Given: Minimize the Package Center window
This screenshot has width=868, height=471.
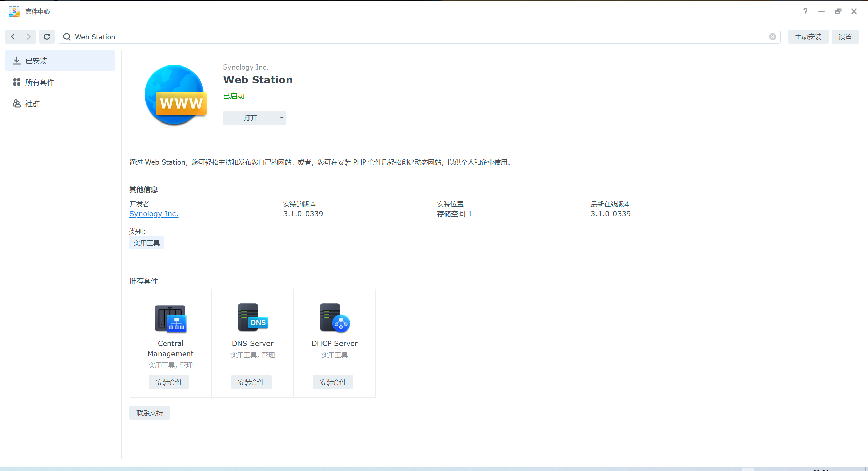Looking at the screenshot, I should point(821,11).
